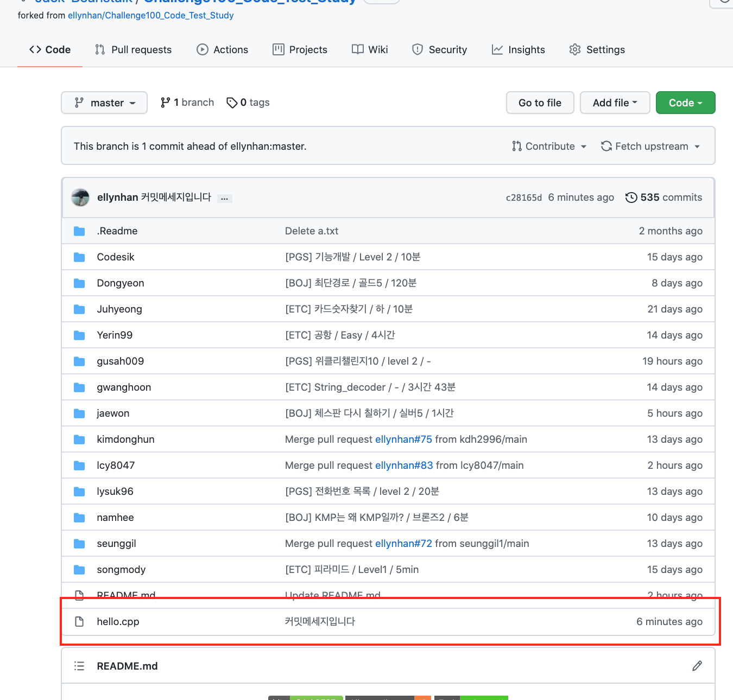This screenshot has width=733, height=700.
Task: Click folder icon beside jaewon
Action: pyautogui.click(x=79, y=413)
